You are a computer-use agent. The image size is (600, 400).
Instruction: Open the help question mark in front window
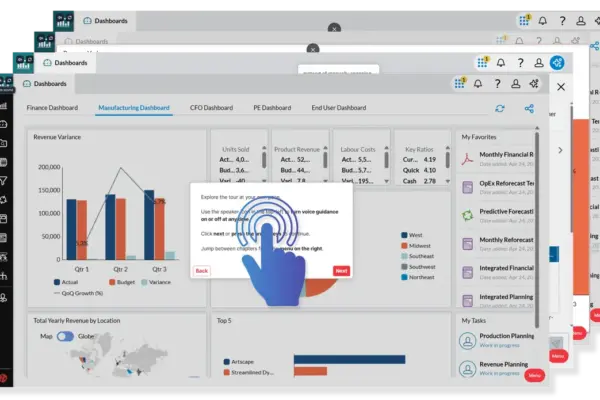[x=497, y=84]
